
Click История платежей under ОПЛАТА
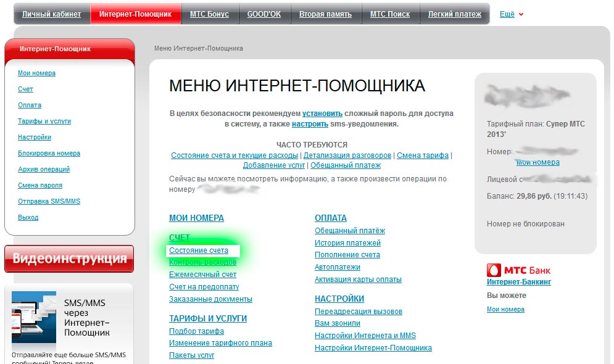pyautogui.click(x=347, y=243)
